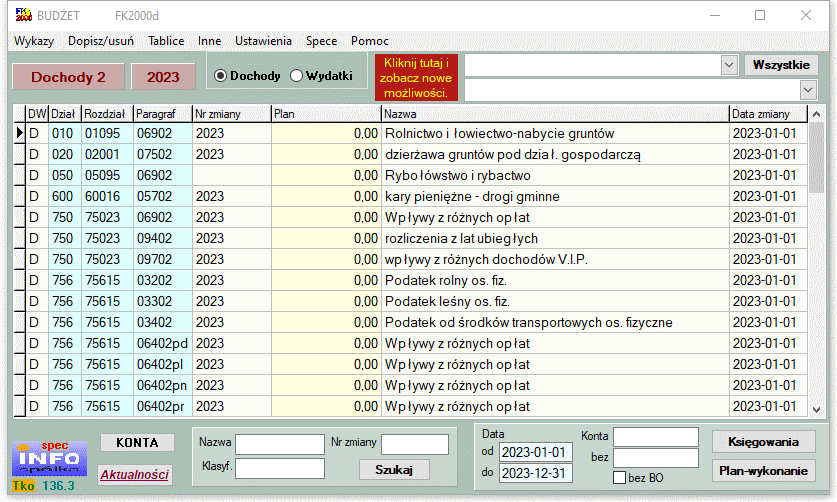Open the Pomoc menu
This screenshot has width=837, height=502.
369,41
